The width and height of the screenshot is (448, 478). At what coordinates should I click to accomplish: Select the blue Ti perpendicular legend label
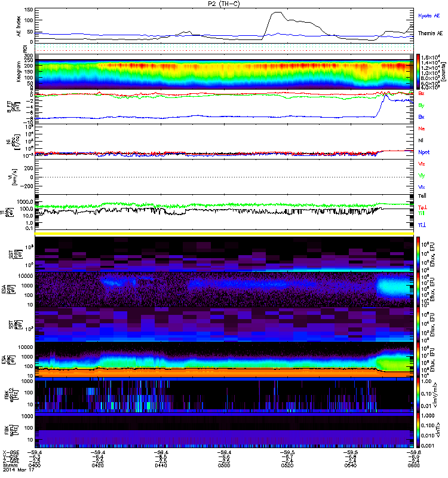pos(422,225)
